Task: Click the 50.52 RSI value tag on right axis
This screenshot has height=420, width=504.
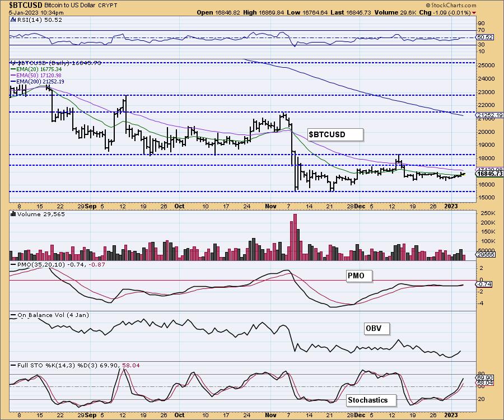Action: [x=485, y=38]
